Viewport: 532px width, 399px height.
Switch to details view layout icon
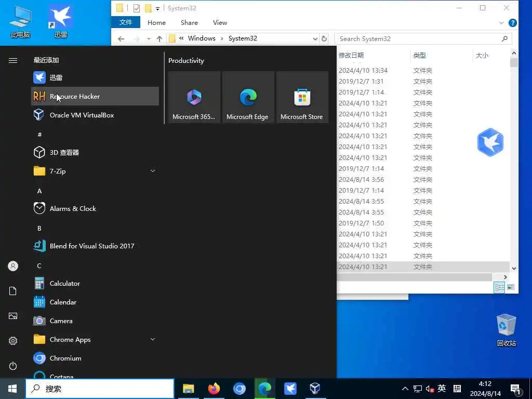pyautogui.click(x=500, y=287)
